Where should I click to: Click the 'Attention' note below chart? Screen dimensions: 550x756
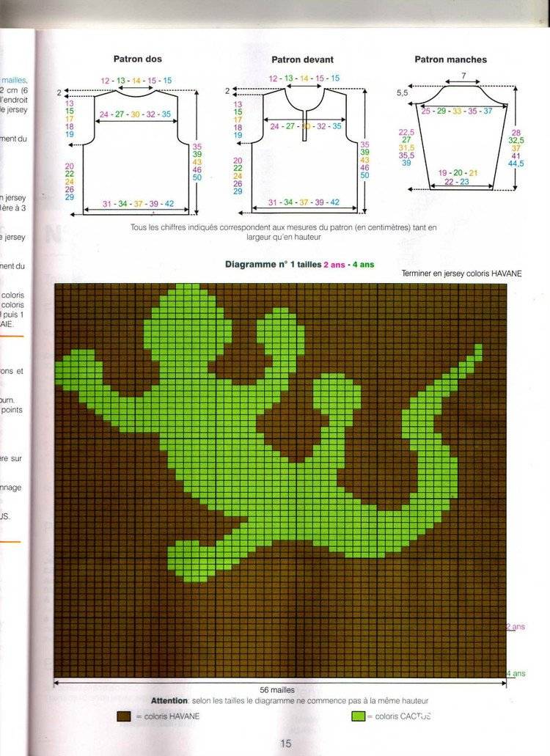coord(290,700)
